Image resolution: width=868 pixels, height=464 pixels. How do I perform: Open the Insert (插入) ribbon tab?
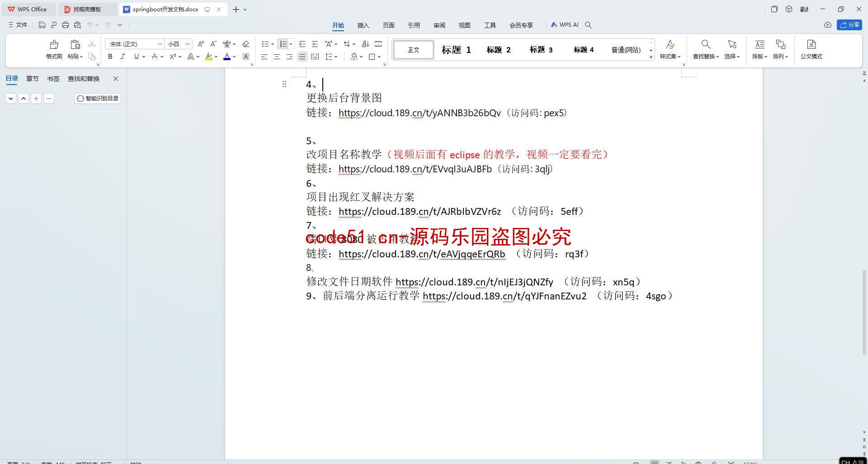click(363, 25)
